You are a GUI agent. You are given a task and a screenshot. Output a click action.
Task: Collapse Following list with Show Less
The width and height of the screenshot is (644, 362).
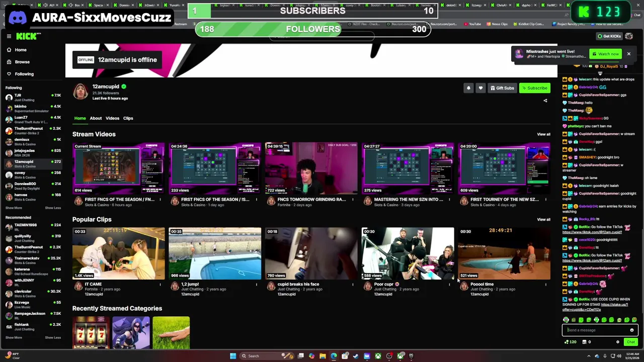[x=53, y=208]
